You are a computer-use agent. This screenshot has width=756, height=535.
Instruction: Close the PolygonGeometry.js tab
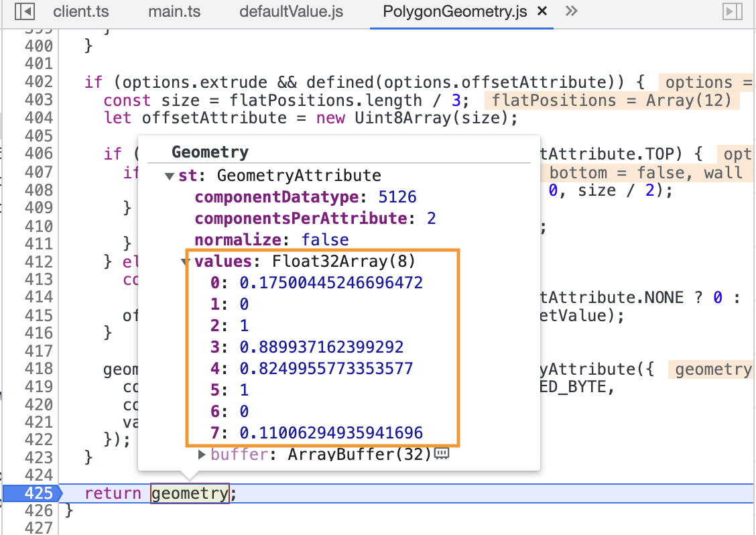tap(542, 11)
